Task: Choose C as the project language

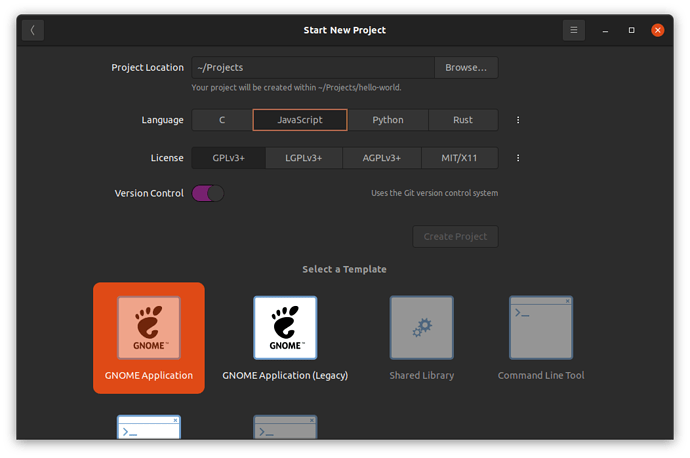Action: click(222, 120)
